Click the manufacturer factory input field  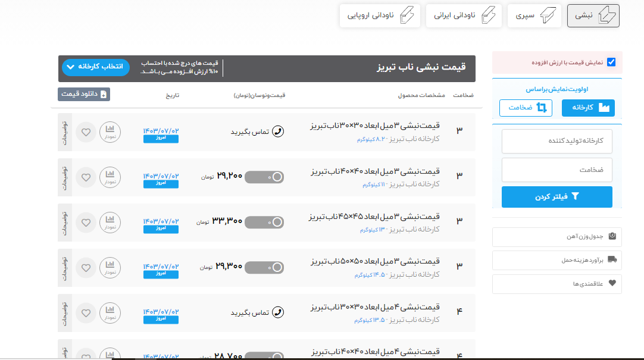(x=557, y=141)
